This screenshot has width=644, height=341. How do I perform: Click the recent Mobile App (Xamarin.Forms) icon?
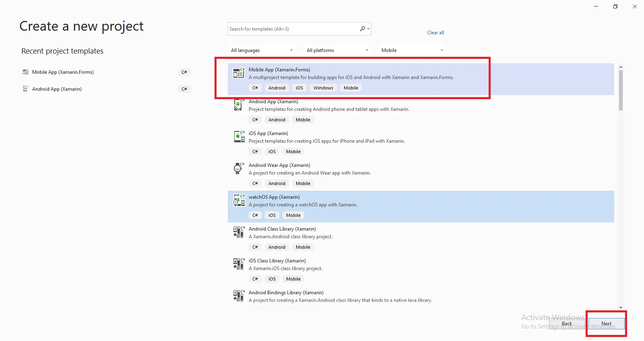click(26, 72)
